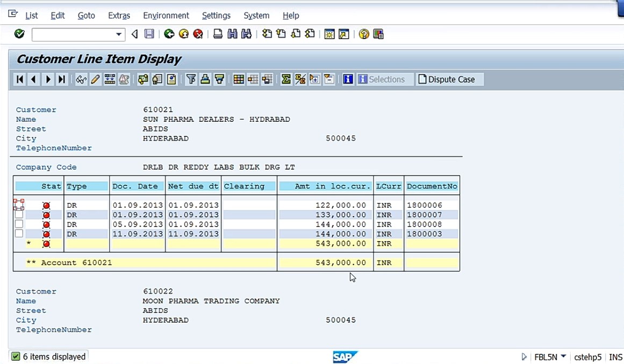Select checkbox for document 1800008
The width and height of the screenshot is (624, 364).
coord(19,224)
